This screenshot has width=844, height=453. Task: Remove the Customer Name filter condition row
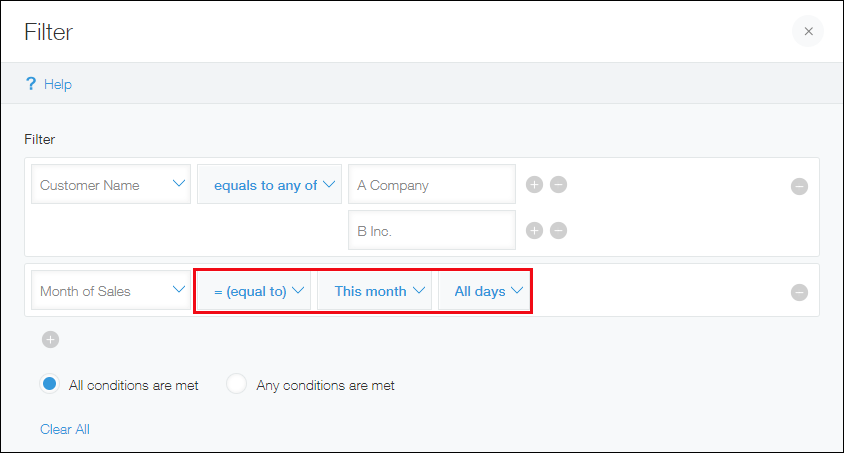pos(799,186)
